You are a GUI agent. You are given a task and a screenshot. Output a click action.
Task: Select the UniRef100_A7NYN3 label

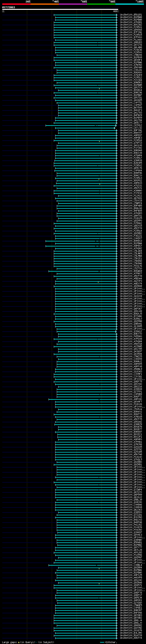click(x=131, y=65)
